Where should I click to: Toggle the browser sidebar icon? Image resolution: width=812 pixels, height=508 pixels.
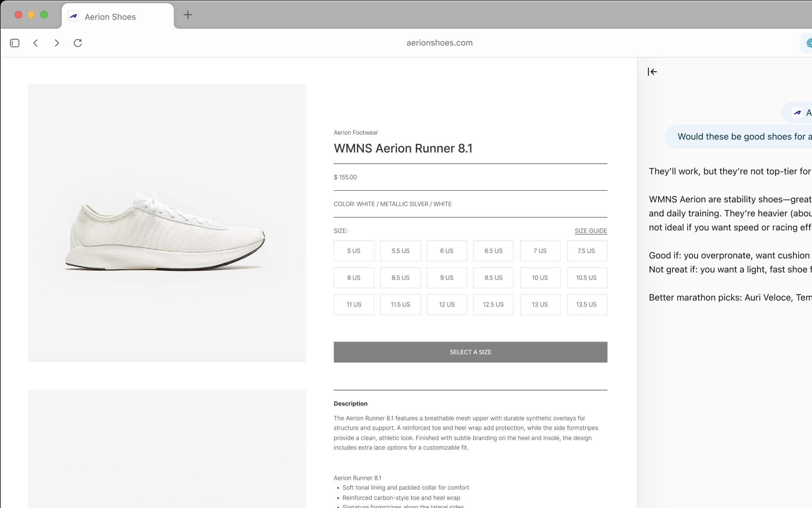[x=14, y=43]
